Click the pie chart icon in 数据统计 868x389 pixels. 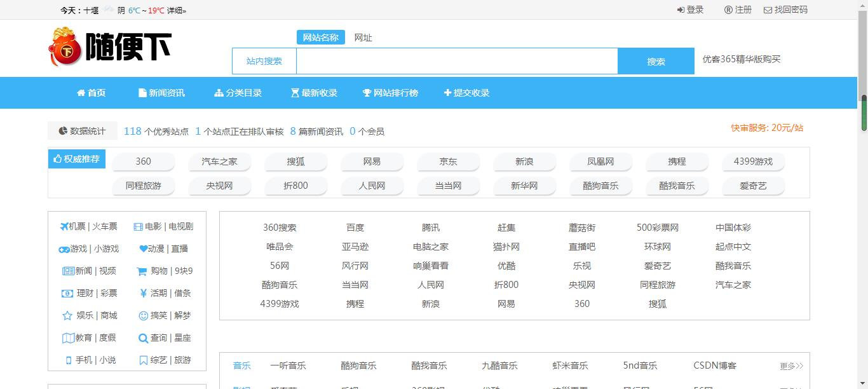(x=63, y=131)
